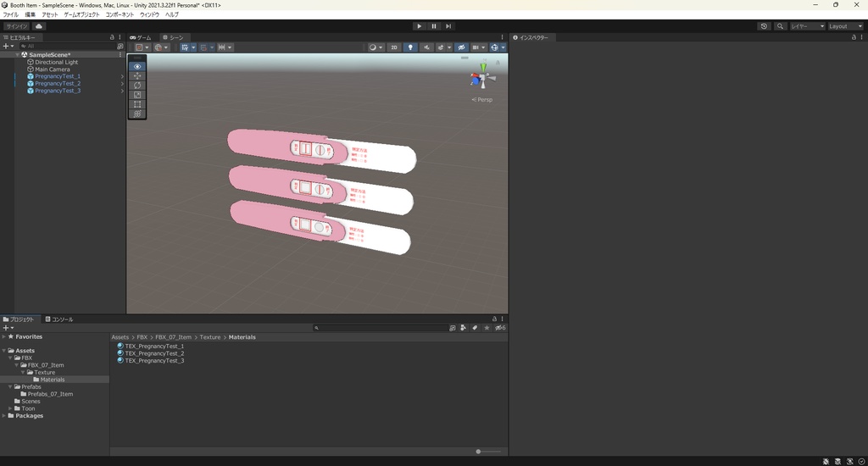The image size is (868, 466).
Task: Select the View (hand) tool in Scene
Action: pyautogui.click(x=137, y=66)
